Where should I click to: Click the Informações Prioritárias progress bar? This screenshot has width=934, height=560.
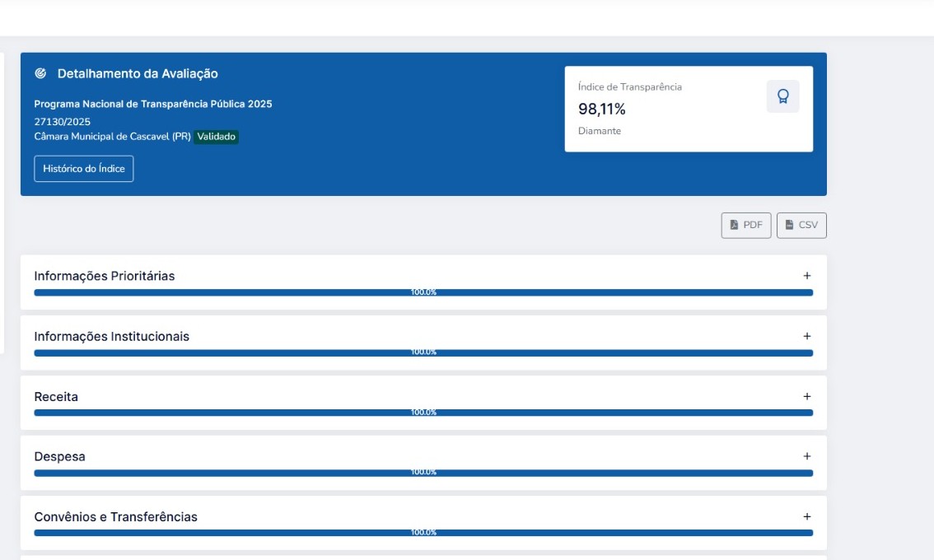click(423, 292)
